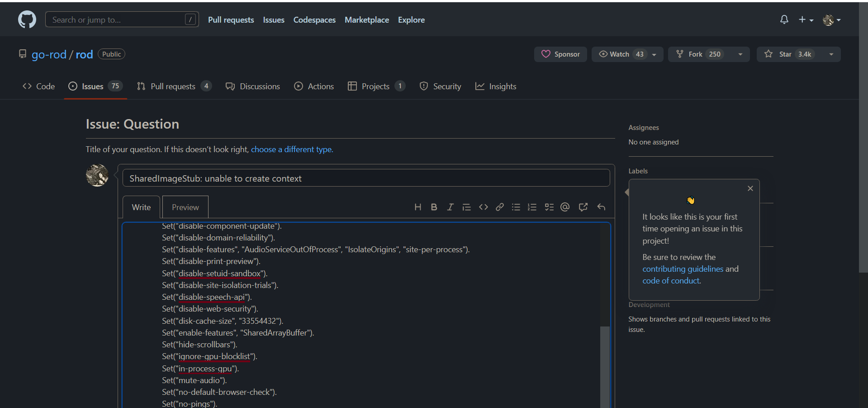Expand the Watch options dropdown
The width and height of the screenshot is (868, 408).
[x=653, y=54]
